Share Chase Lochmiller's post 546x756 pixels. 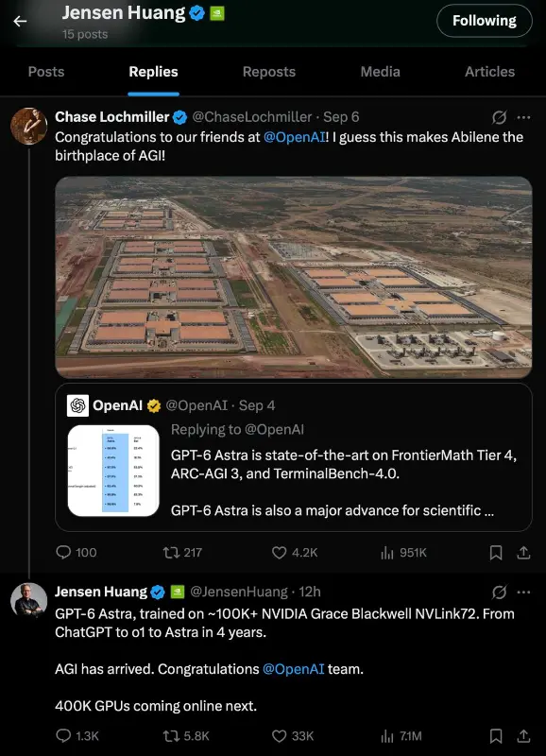pos(523,553)
